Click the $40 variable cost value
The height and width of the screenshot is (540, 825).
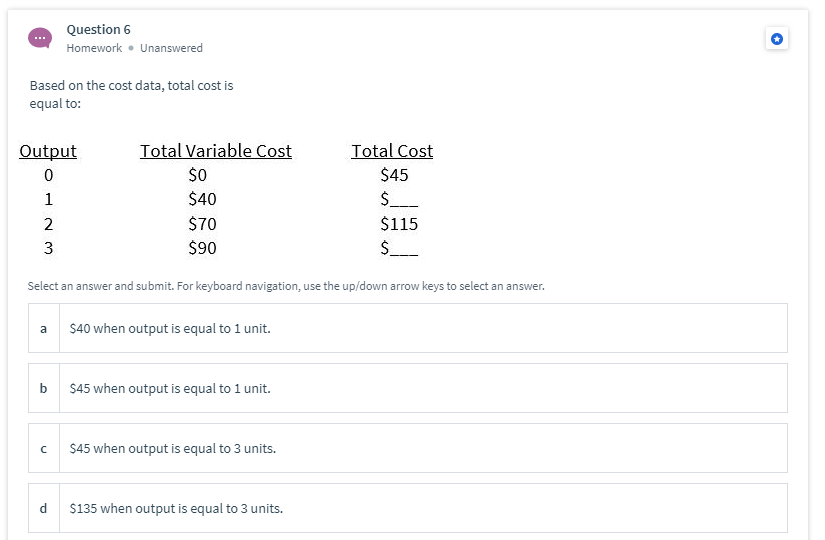coord(203,199)
